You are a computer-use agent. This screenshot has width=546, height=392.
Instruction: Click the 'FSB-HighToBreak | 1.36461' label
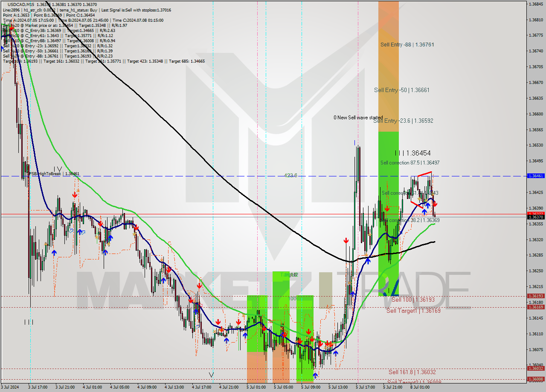[54, 174]
